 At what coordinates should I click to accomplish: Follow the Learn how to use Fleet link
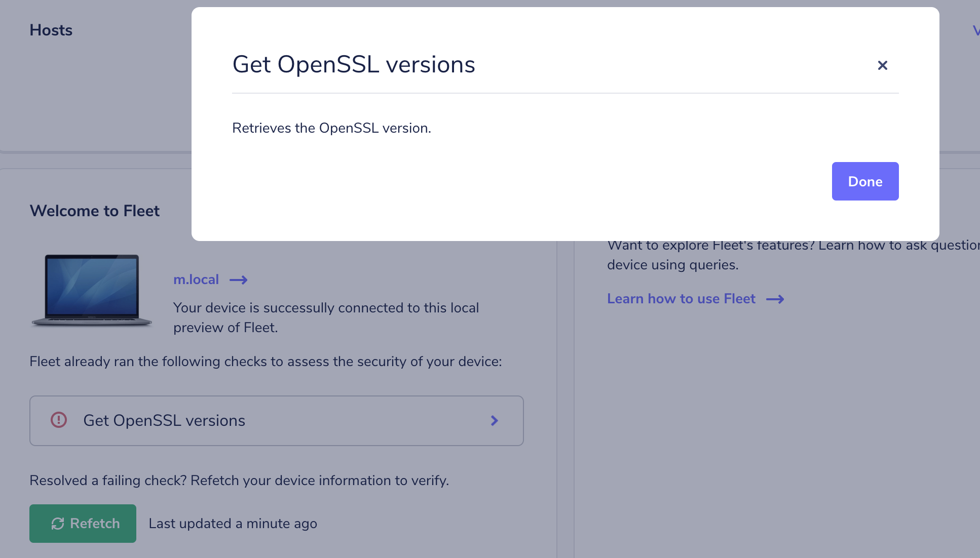(x=681, y=299)
